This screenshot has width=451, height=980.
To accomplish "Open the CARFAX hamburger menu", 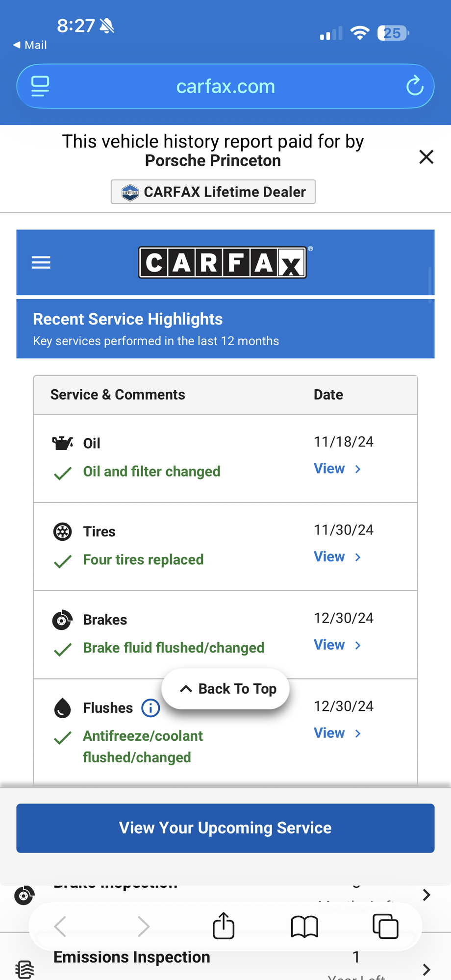I will click(x=41, y=263).
